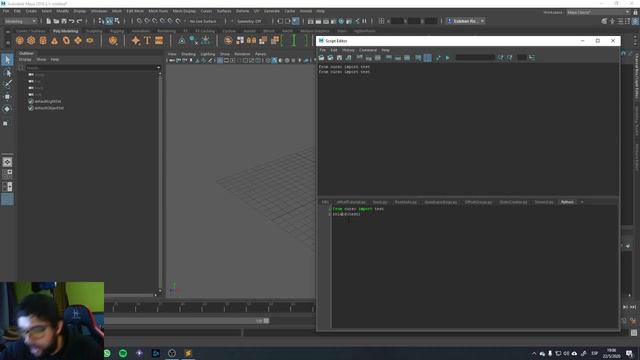Create a polygon cone from the shelf
Image resolution: width=640 pixels, height=360 pixels.
coord(54,40)
